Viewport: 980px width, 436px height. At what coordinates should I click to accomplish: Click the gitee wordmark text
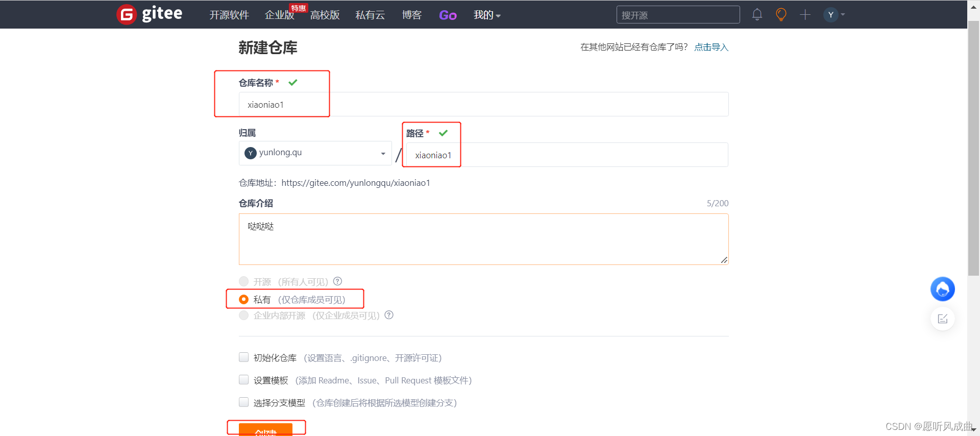[162, 13]
